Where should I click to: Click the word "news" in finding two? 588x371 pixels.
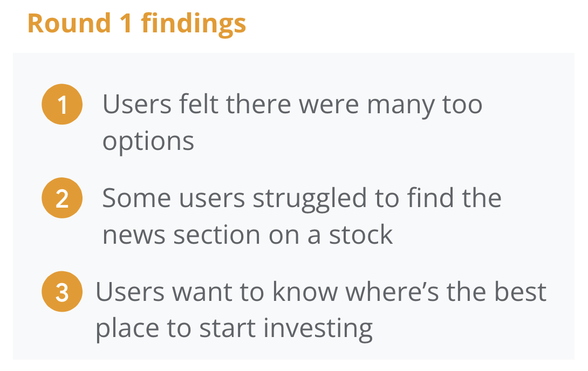[x=134, y=235]
